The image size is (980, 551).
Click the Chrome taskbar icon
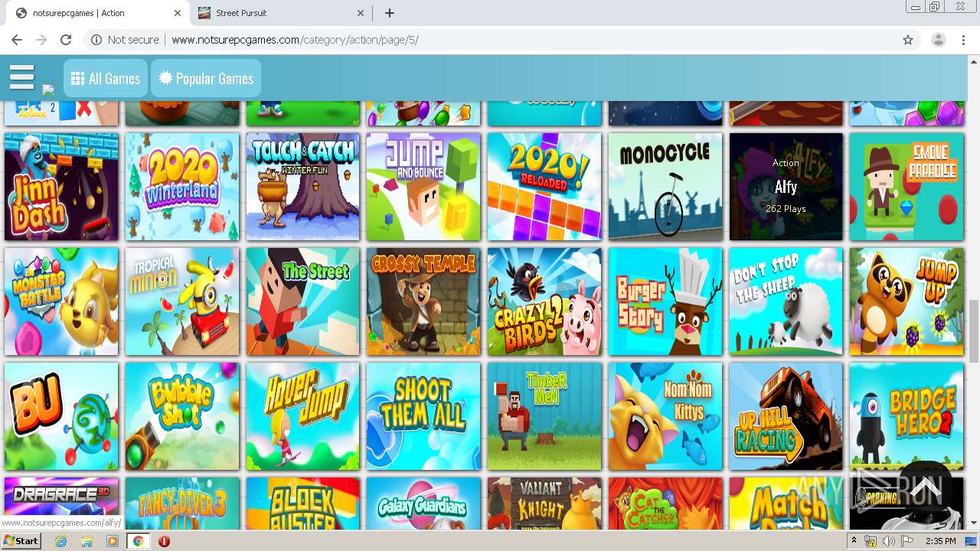coord(138,541)
